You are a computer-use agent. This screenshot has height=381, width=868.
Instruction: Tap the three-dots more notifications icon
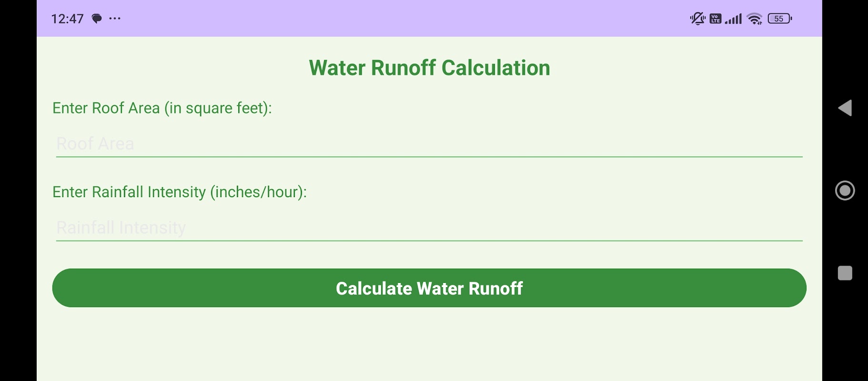click(x=115, y=19)
